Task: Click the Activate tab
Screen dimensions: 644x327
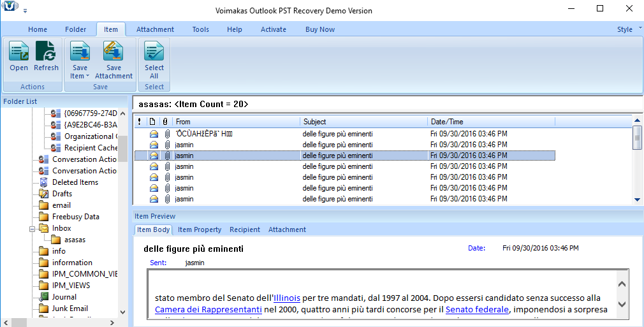Action: [273, 29]
